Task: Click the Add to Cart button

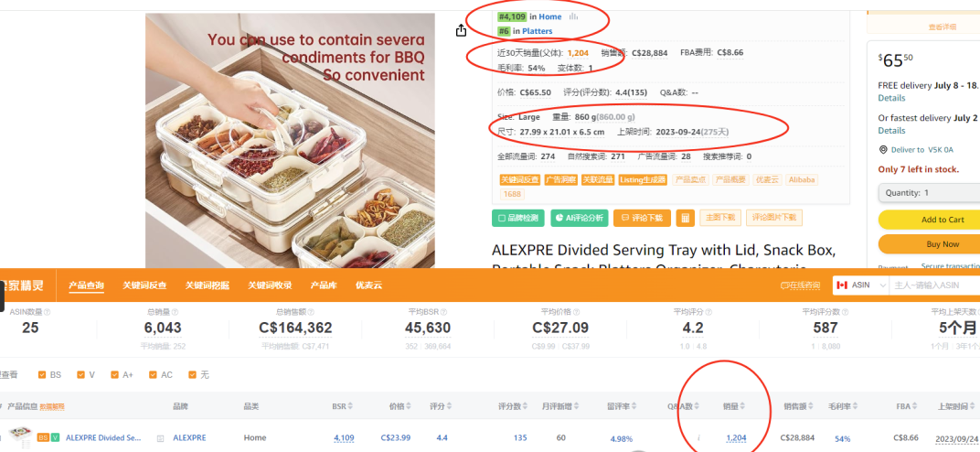Action: (930, 220)
